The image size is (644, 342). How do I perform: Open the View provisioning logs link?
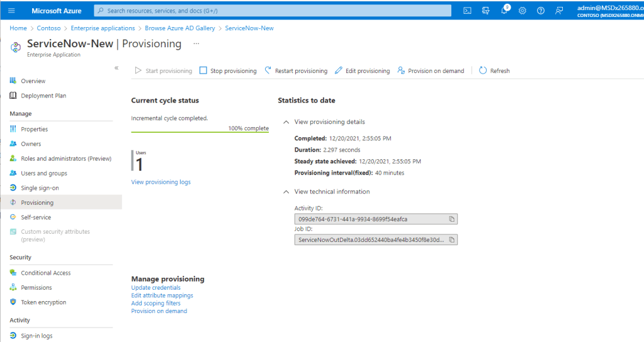coord(161,182)
